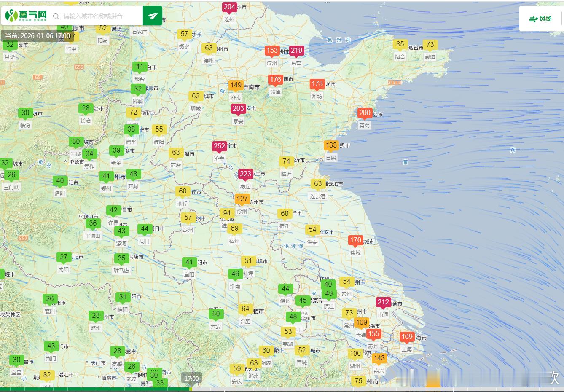Open the 济宁 AQI 252 marker
Screen dimensions: 564x392
[219, 146]
